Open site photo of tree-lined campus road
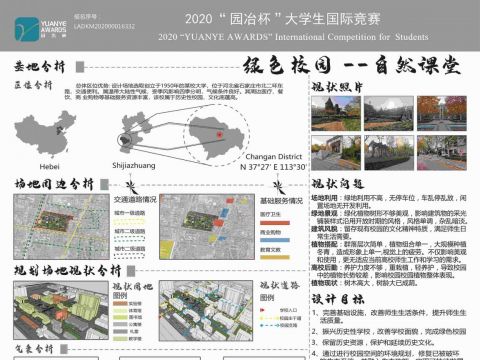The height and width of the screenshot is (360, 480). pyautogui.click(x=442, y=153)
